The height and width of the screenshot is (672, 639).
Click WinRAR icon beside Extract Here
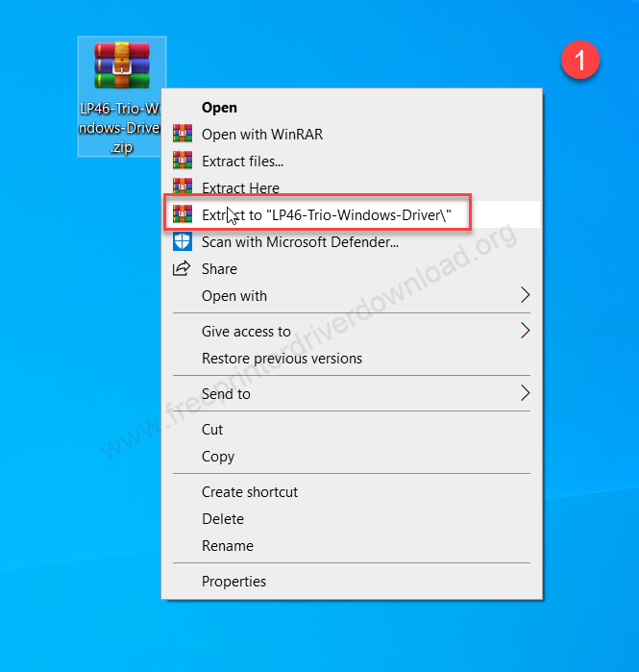182,187
